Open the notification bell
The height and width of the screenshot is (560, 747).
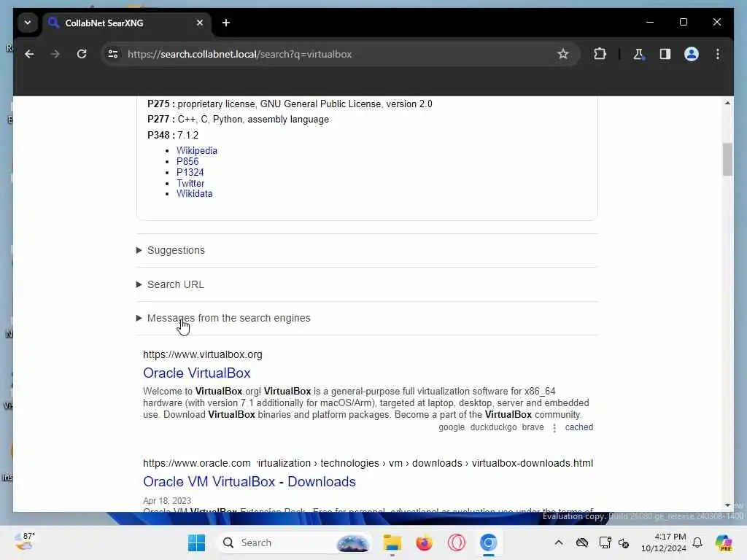(697, 542)
